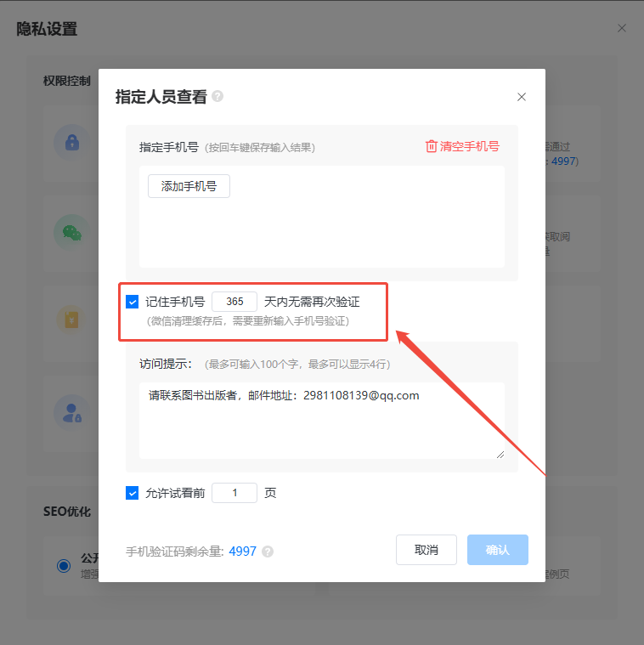The image size is (644, 645).
Task: Close the 隐私设置 panel
Action: 622,28
